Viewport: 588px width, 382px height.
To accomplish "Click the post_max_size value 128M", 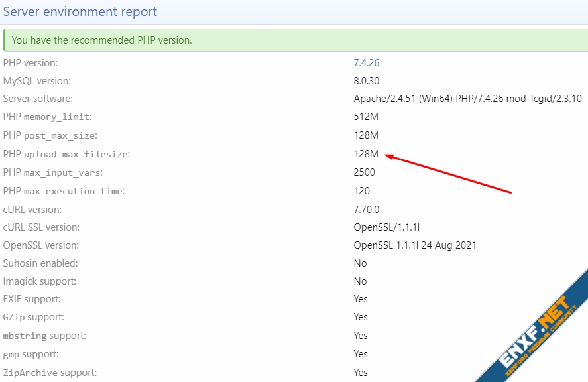I will [x=366, y=135].
